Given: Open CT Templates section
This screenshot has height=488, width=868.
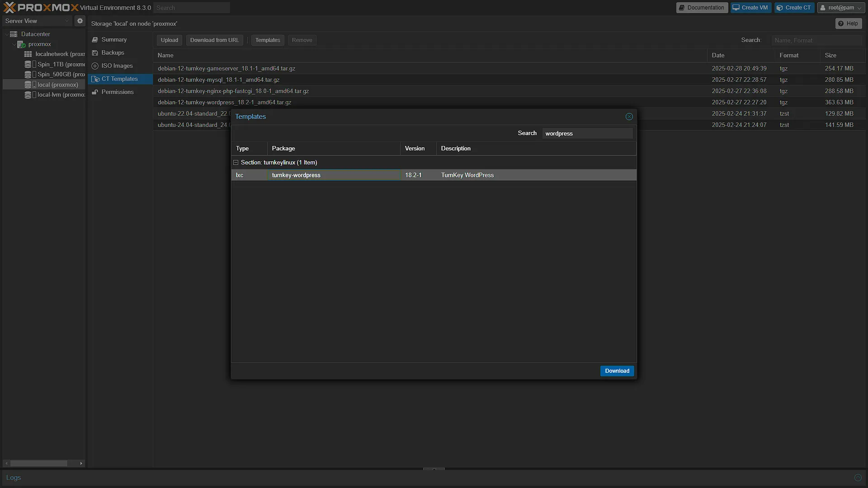Looking at the screenshot, I should (120, 79).
